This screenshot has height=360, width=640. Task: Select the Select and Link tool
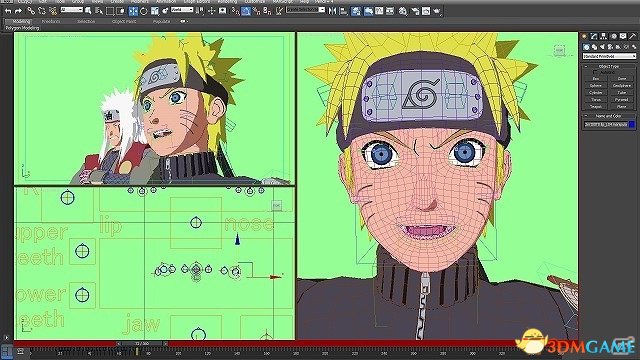click(31, 11)
